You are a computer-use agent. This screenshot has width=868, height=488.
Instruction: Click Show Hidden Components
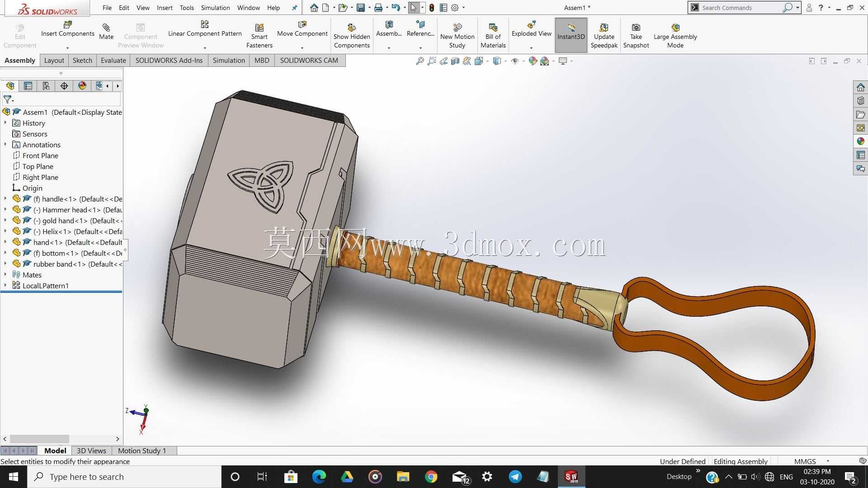(352, 36)
